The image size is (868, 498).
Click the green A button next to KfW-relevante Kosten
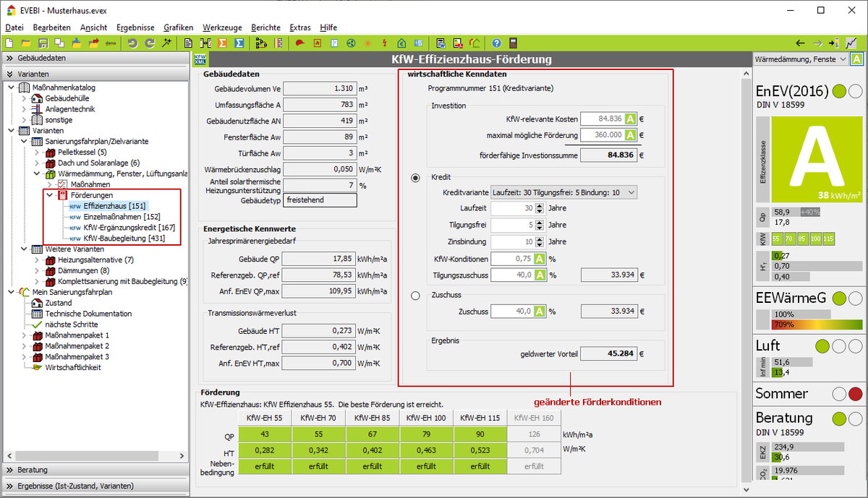(x=631, y=119)
